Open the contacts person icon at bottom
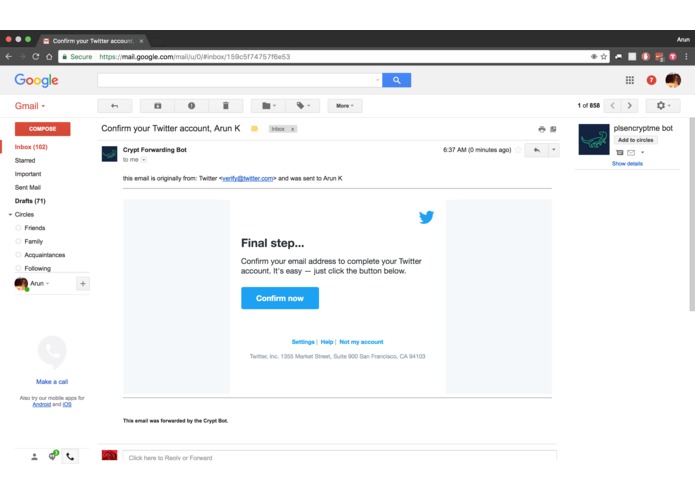This screenshot has width=695, height=494. [x=34, y=457]
